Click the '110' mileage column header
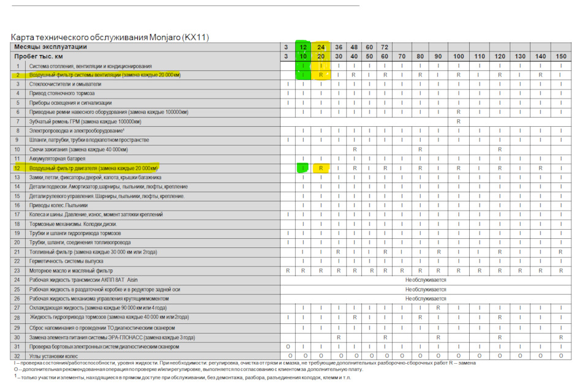588x387 pixels. point(480,56)
